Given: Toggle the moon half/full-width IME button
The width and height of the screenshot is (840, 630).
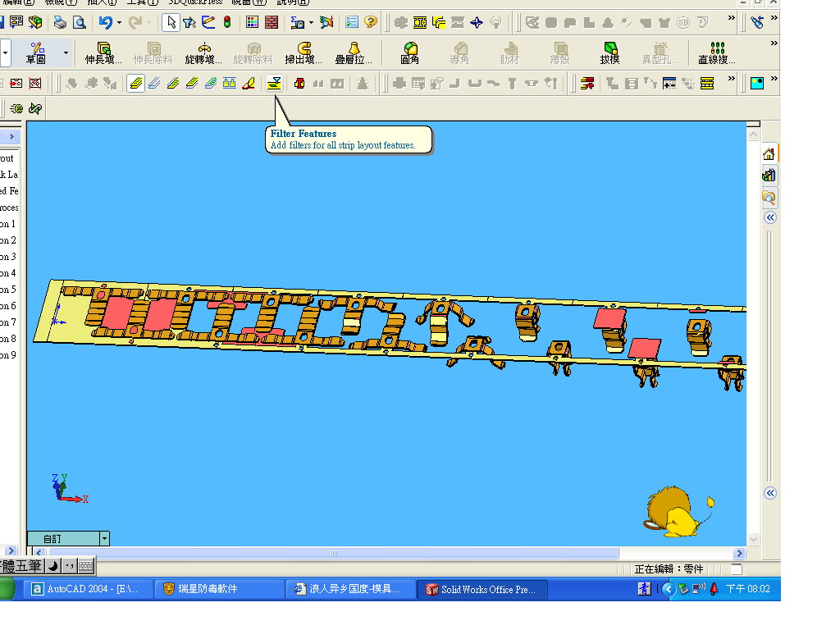Looking at the screenshot, I should (53, 566).
